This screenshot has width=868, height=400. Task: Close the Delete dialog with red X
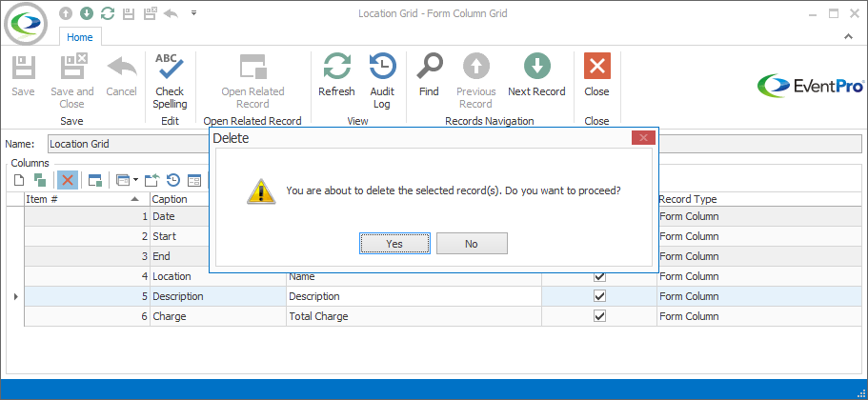pos(643,138)
